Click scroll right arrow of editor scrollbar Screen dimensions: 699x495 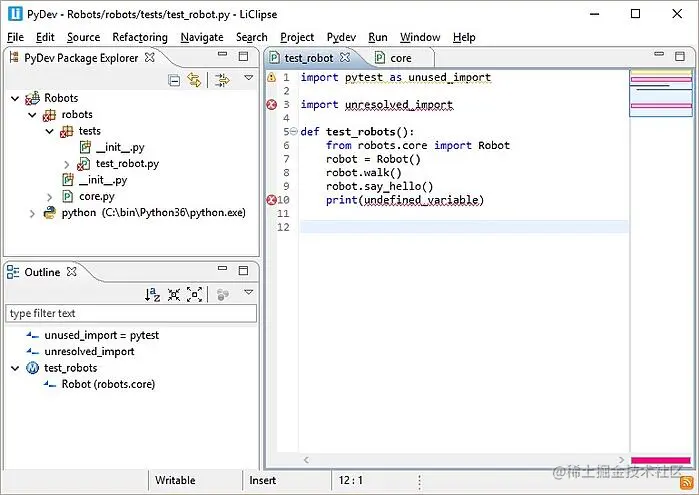(622, 460)
